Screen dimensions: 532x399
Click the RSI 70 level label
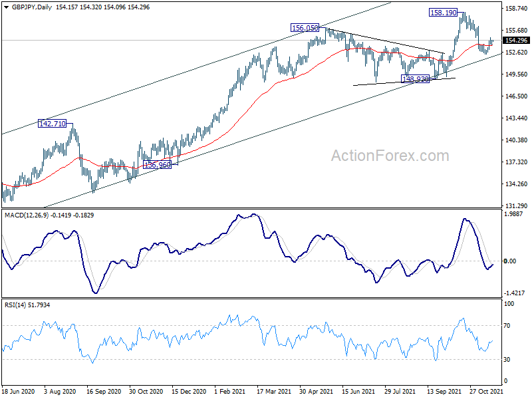click(507, 326)
